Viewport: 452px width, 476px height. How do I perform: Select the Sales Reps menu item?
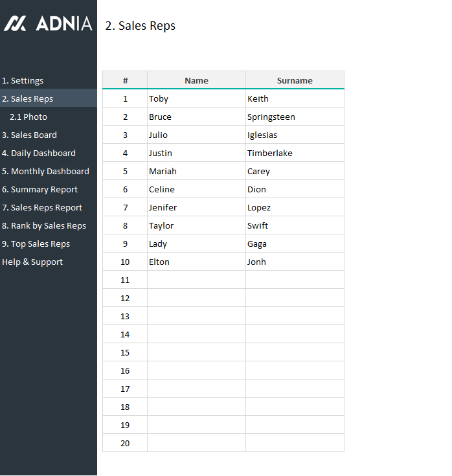[28, 99]
